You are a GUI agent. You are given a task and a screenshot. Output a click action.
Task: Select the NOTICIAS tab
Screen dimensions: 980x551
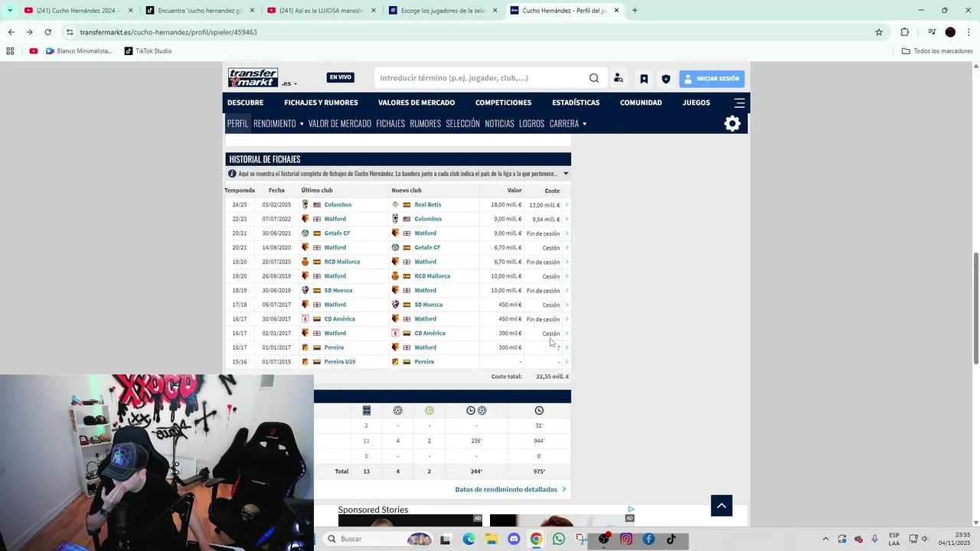499,123
